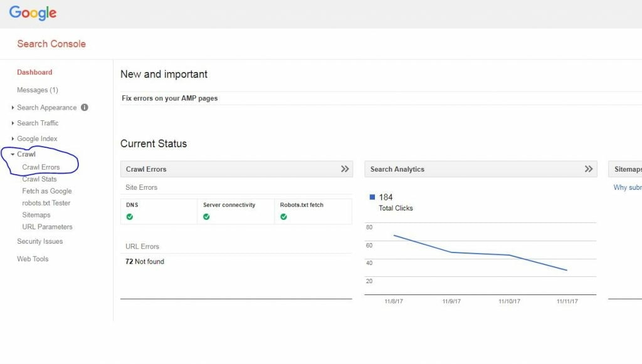Click the 80 value on chart axis

click(369, 227)
